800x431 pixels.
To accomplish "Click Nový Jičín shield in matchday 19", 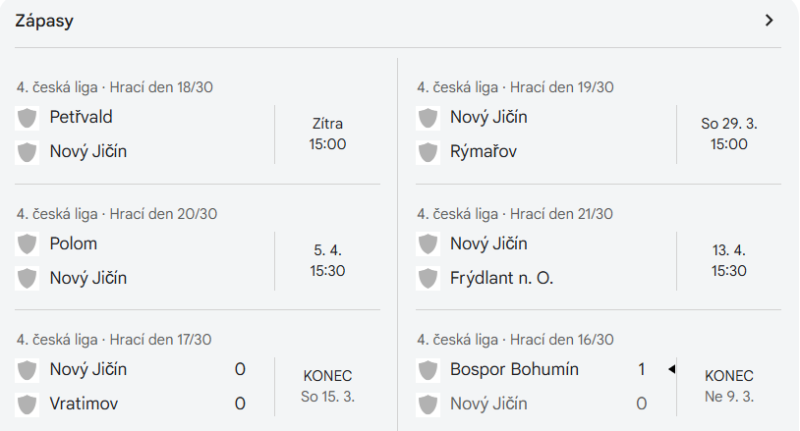I will click(x=428, y=118).
